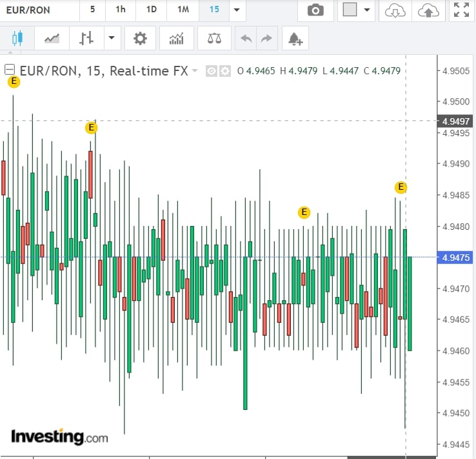Image resolution: width=476 pixels, height=459 pixels.
Task: Select the candlestick chart style icon
Action: (x=17, y=39)
